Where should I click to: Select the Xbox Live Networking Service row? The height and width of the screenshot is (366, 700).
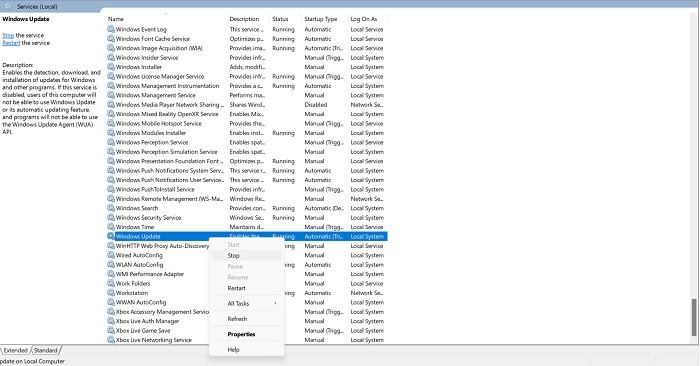[x=247, y=340]
